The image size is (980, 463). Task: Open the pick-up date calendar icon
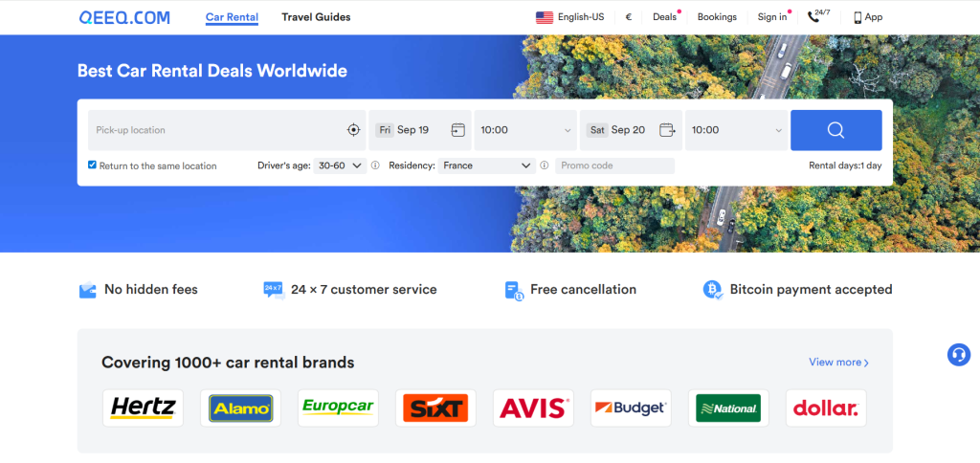click(x=458, y=130)
